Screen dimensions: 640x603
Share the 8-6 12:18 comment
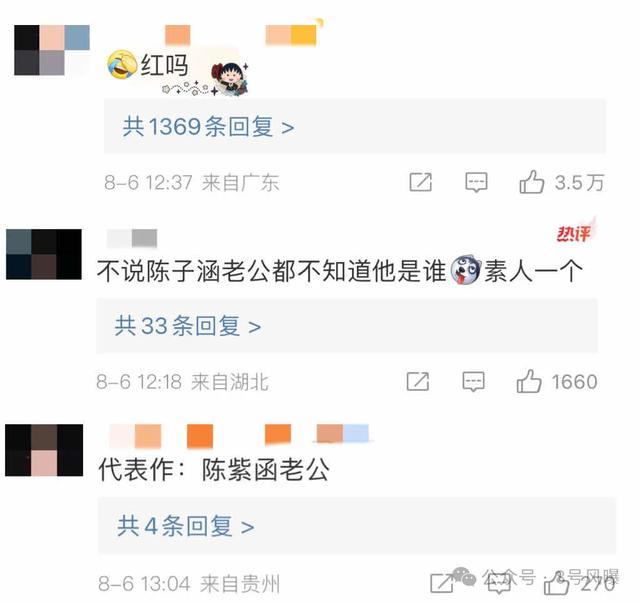[x=418, y=382]
